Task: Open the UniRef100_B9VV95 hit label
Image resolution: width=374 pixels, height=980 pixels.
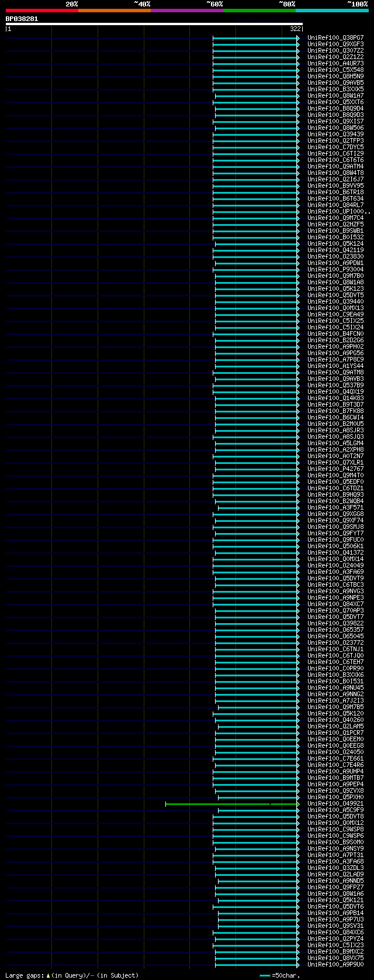Action: 335,186
